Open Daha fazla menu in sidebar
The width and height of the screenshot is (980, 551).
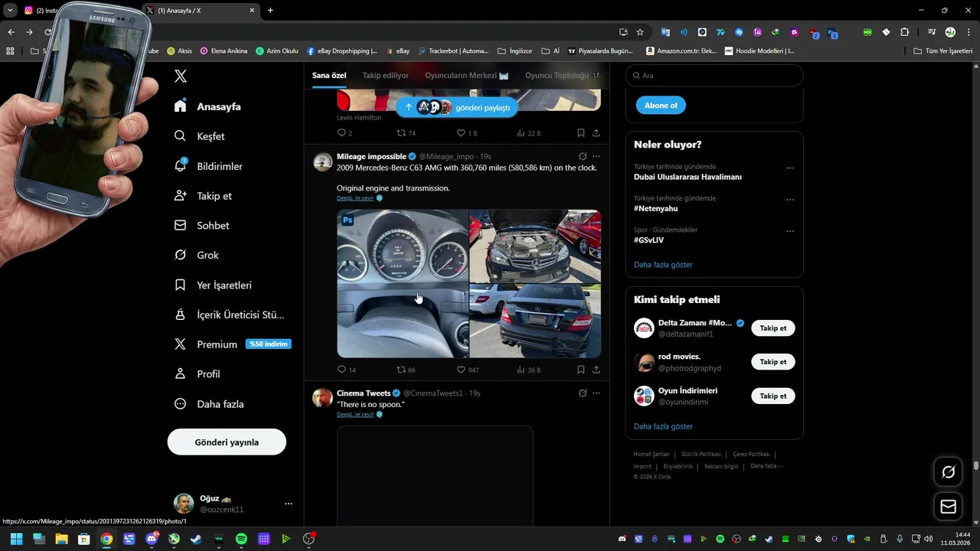click(x=208, y=404)
